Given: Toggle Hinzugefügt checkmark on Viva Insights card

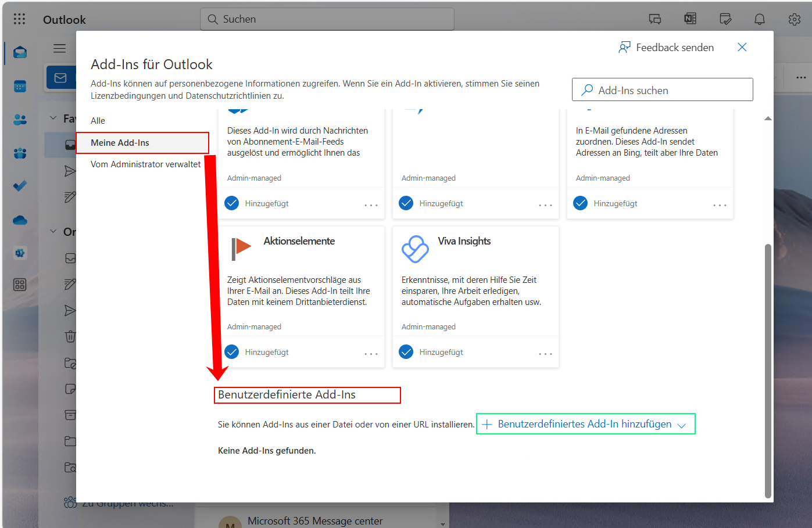Looking at the screenshot, I should pyautogui.click(x=406, y=352).
